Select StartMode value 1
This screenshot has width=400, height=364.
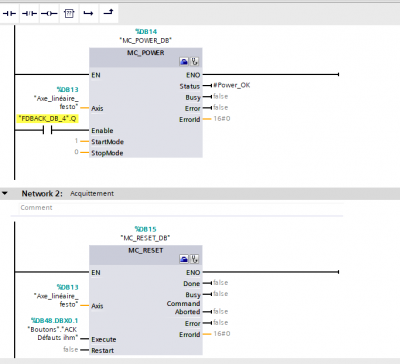(76, 141)
